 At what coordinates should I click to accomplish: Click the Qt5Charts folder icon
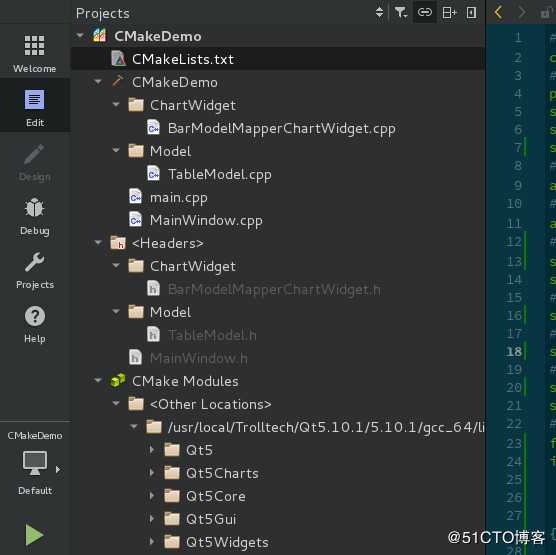click(172, 472)
